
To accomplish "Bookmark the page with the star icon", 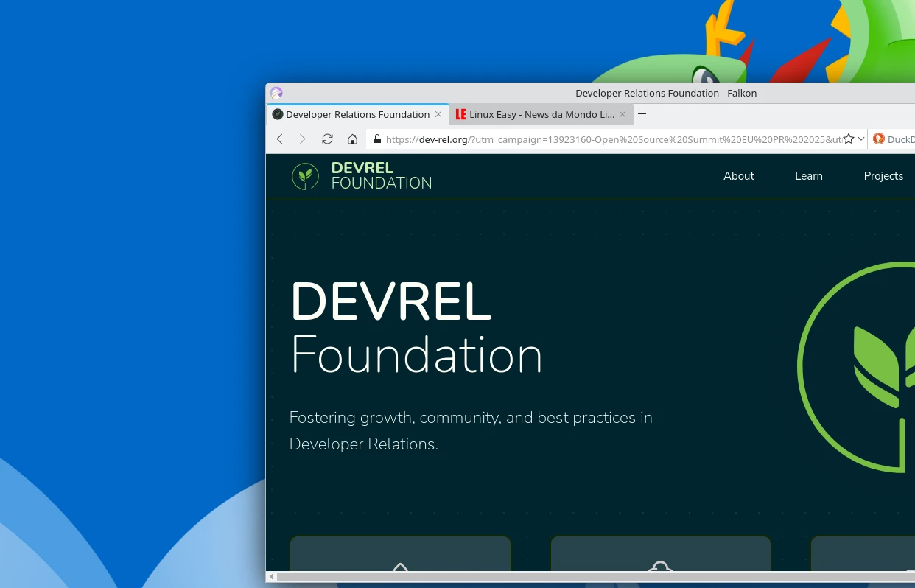I will coord(848,138).
